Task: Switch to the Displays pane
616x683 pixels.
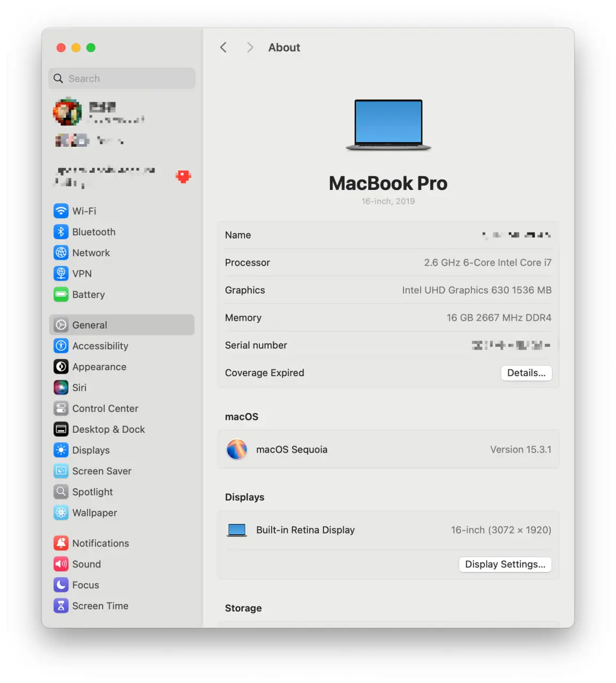Action: pos(91,450)
